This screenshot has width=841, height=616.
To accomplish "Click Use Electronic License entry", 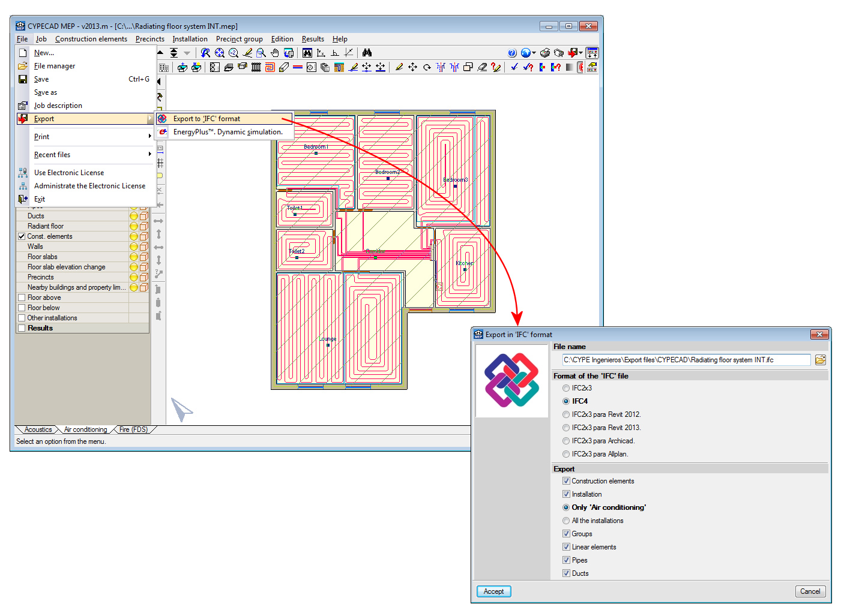I will pos(69,173).
